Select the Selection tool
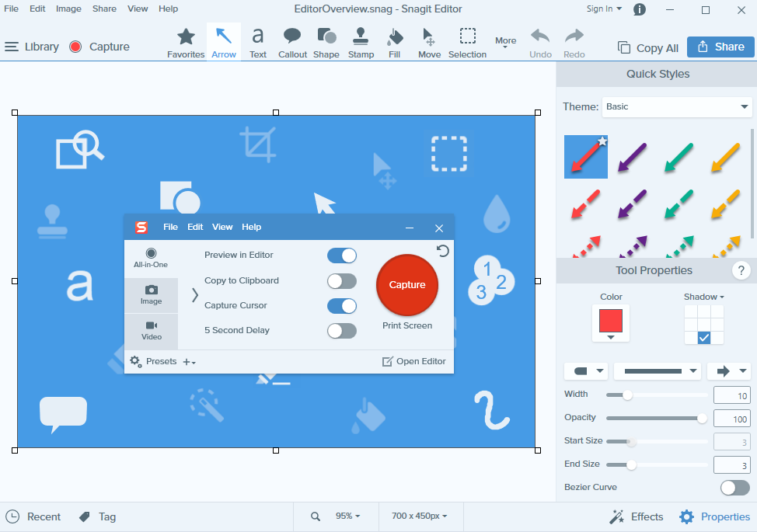 [x=467, y=43]
